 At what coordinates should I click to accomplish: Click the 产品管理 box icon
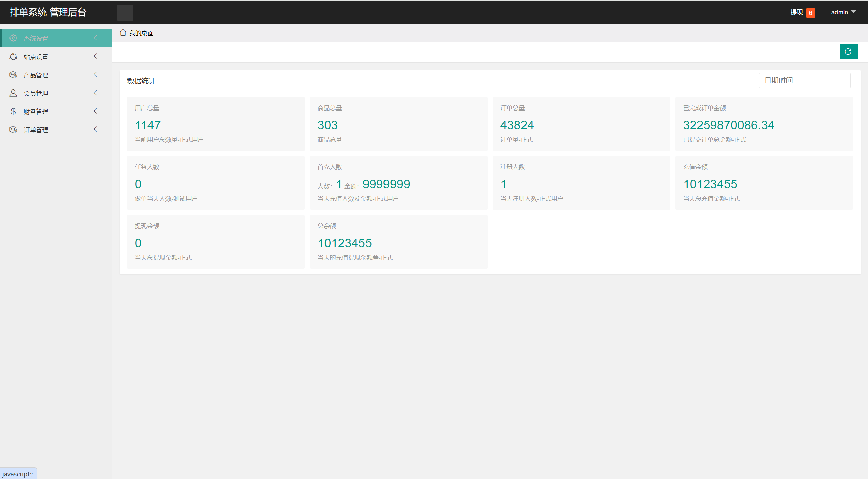pyautogui.click(x=13, y=75)
